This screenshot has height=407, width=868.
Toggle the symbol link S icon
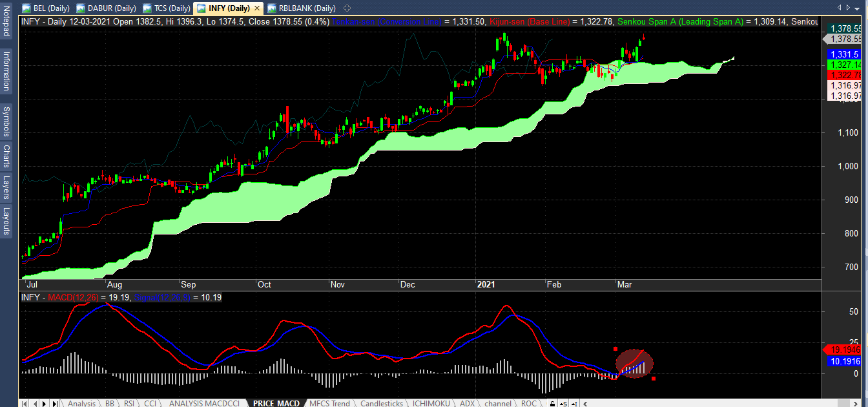click(563, 403)
